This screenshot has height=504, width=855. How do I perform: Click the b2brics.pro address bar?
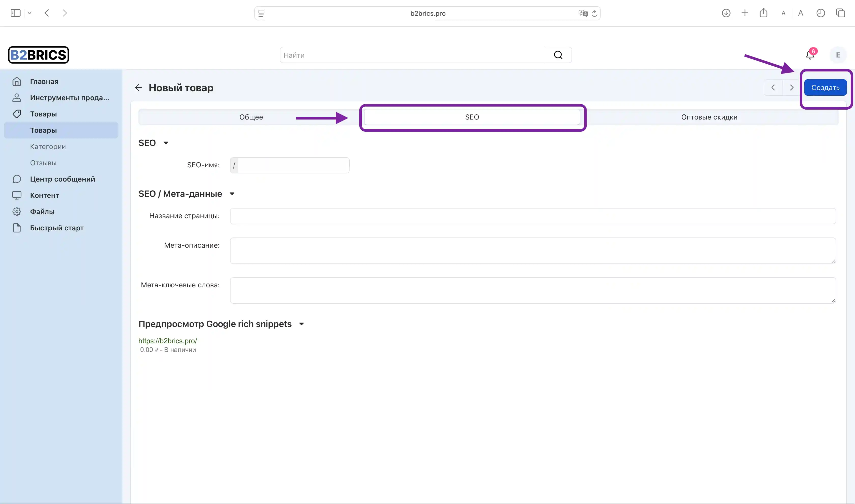tap(427, 13)
